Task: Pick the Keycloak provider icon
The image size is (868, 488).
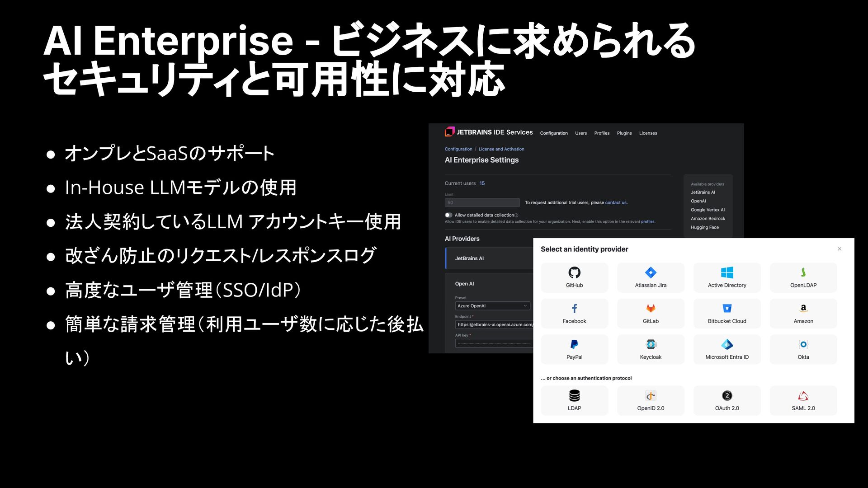Action: [651, 344]
